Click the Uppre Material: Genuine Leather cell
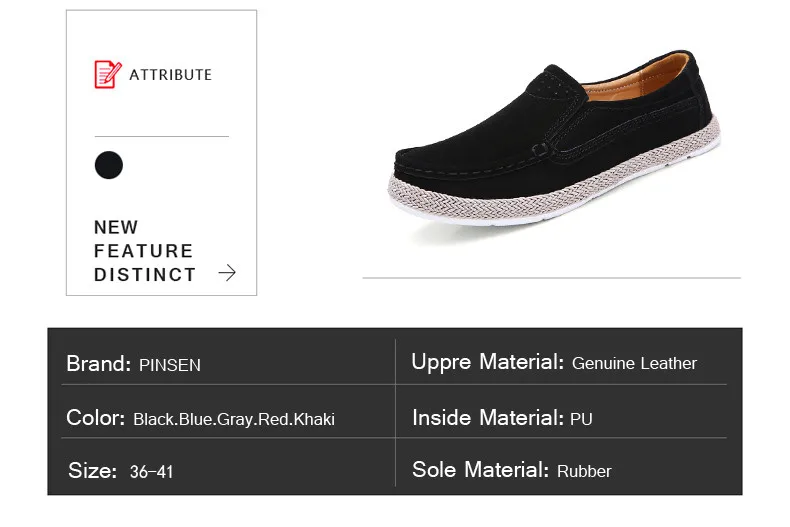This screenshot has width=790, height=527. click(x=561, y=362)
